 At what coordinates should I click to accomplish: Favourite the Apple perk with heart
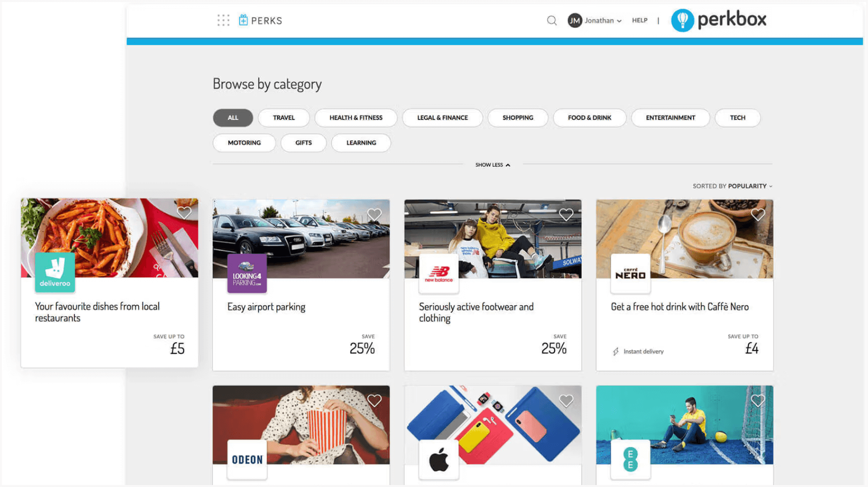566,400
